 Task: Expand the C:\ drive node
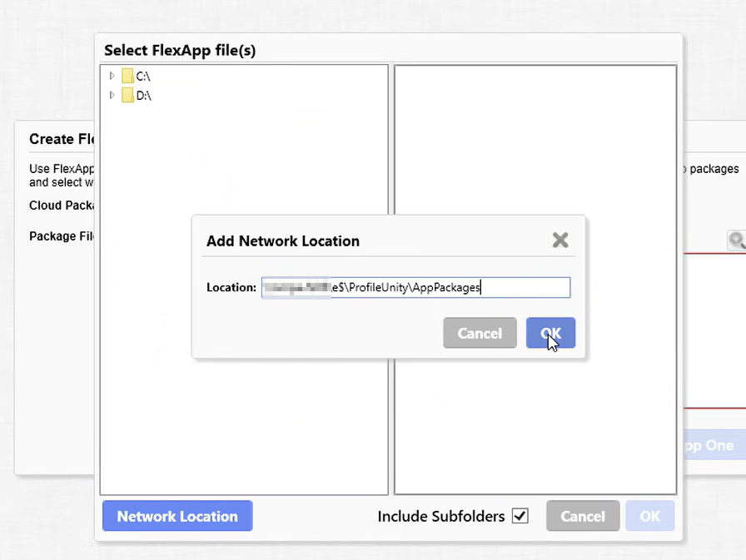point(112,76)
